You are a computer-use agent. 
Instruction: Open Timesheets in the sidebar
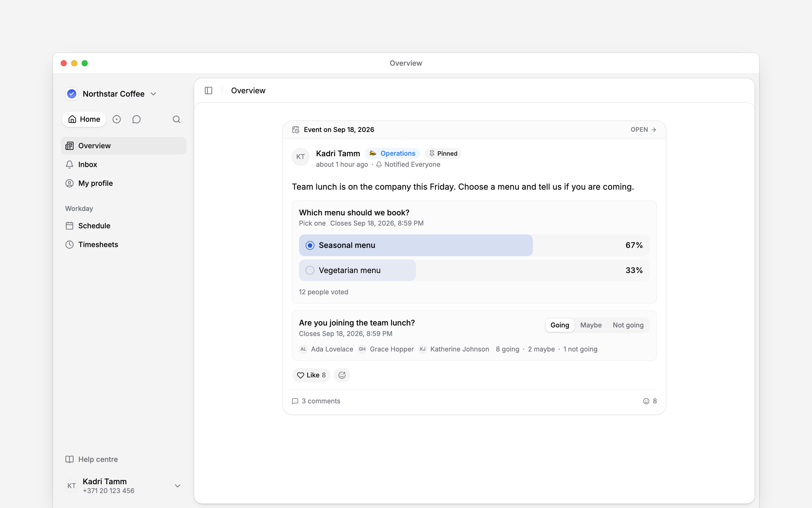point(124,245)
